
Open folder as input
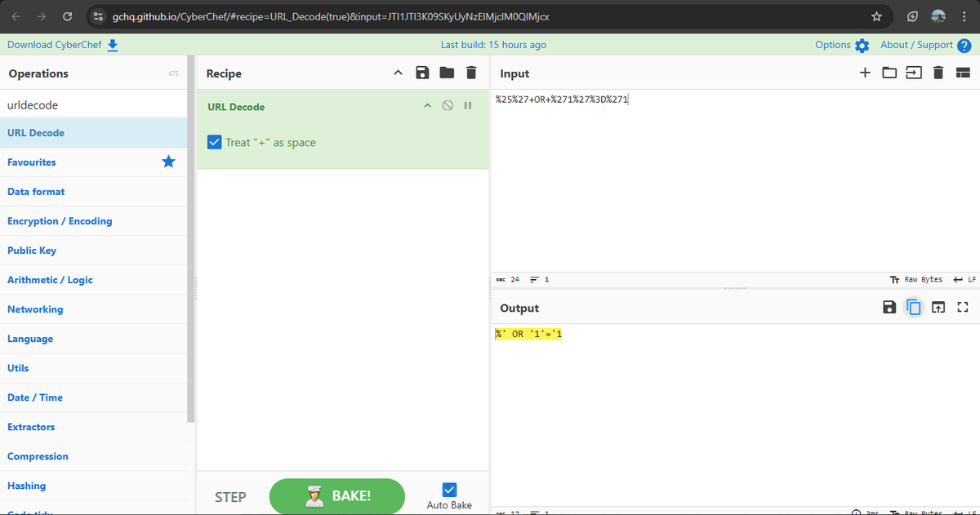pos(889,73)
